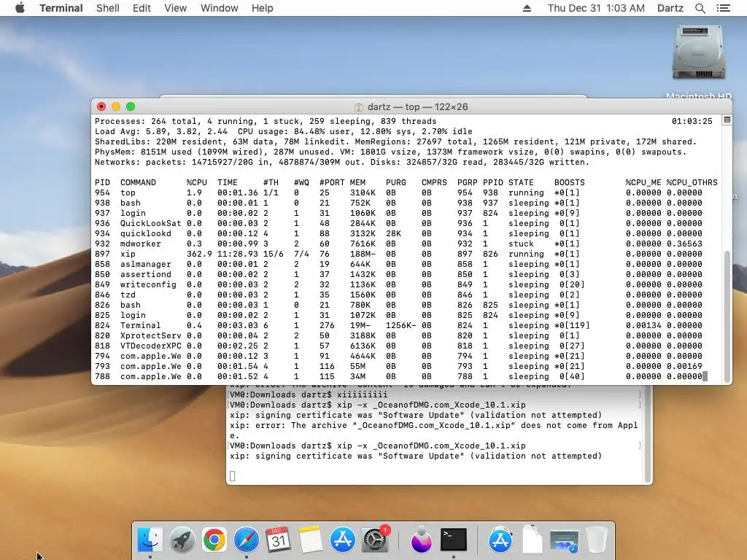Open the Edit menu
The height and width of the screenshot is (560, 747).
tap(142, 8)
